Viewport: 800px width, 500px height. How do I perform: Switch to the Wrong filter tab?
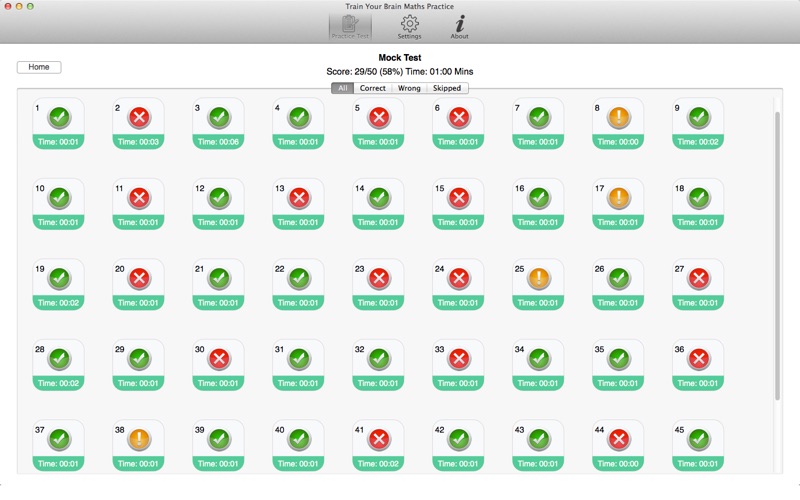click(409, 88)
